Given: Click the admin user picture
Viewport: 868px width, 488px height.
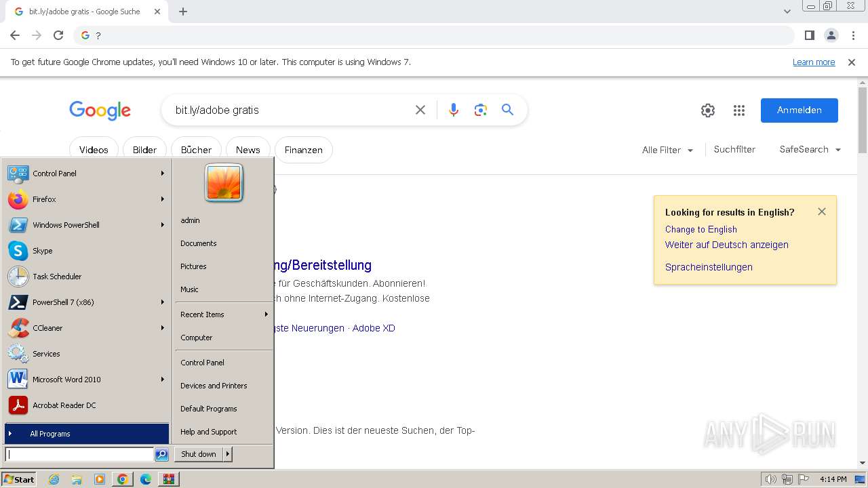Looking at the screenshot, I should (224, 183).
